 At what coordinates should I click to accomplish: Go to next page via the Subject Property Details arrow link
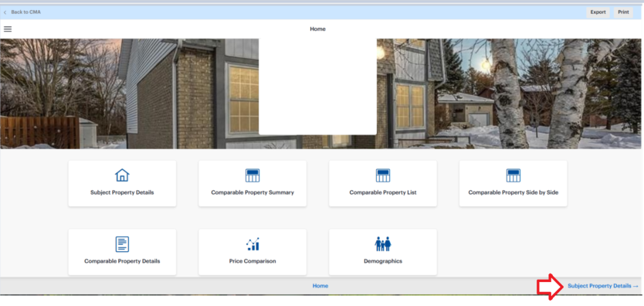pos(603,286)
